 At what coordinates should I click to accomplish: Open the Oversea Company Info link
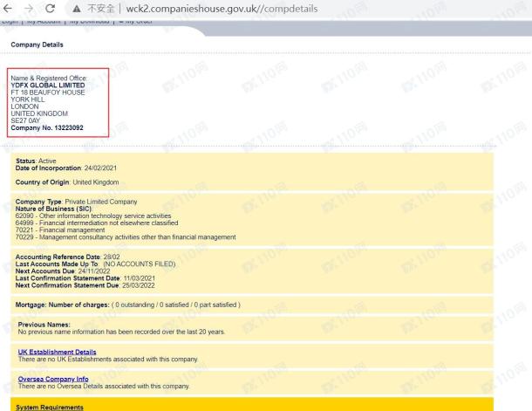53,380
